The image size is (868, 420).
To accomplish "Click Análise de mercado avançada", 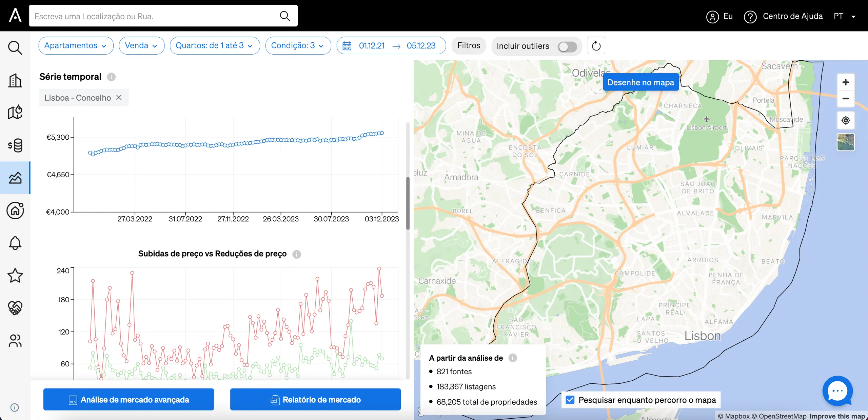I will pos(129,400).
